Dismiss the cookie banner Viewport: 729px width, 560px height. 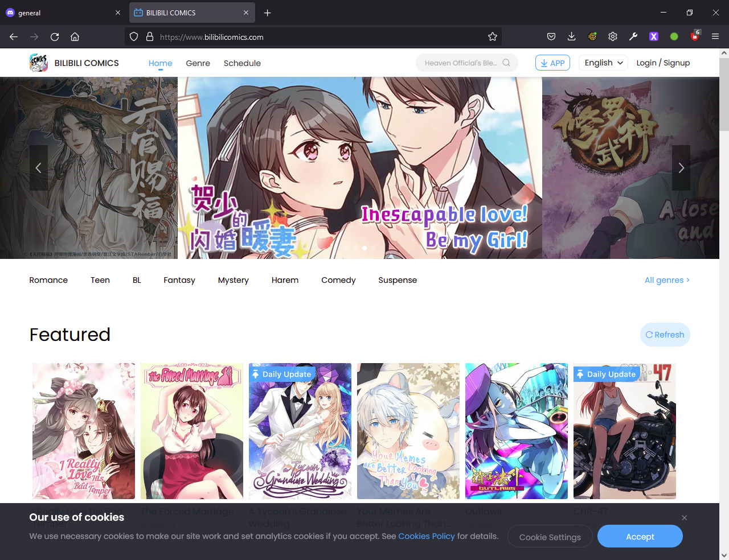(684, 517)
